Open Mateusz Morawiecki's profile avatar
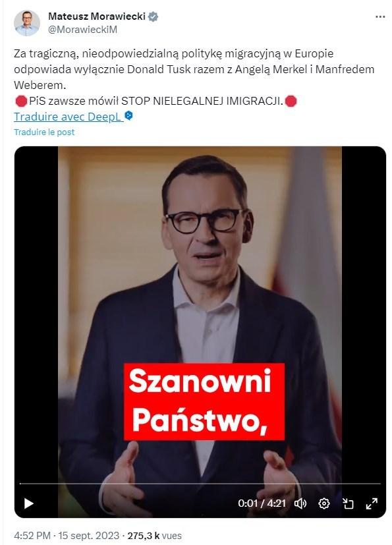Viewport: 392px width, 545px height. tap(27, 23)
